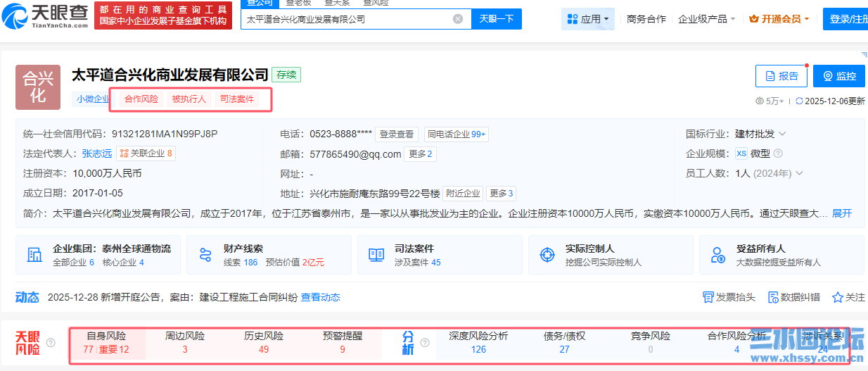Click 展开 to expand the company 简介
Viewport: 868px width, 371px height.
click(x=842, y=213)
